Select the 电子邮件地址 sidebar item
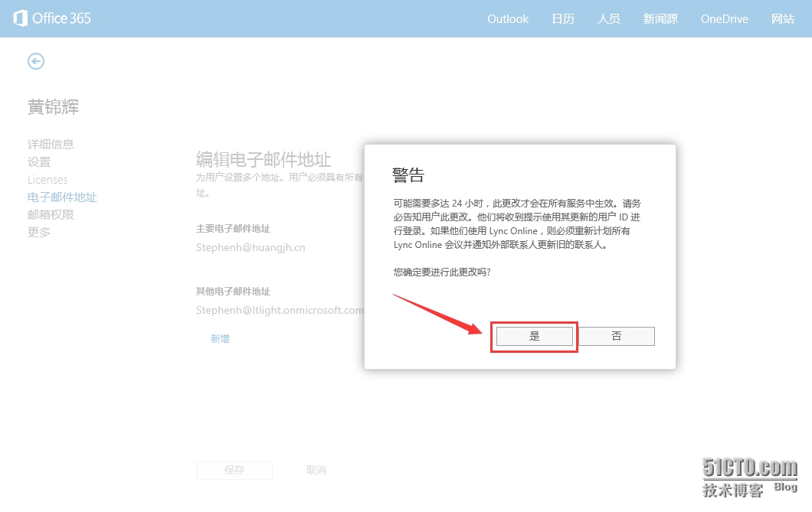 pos(62,197)
